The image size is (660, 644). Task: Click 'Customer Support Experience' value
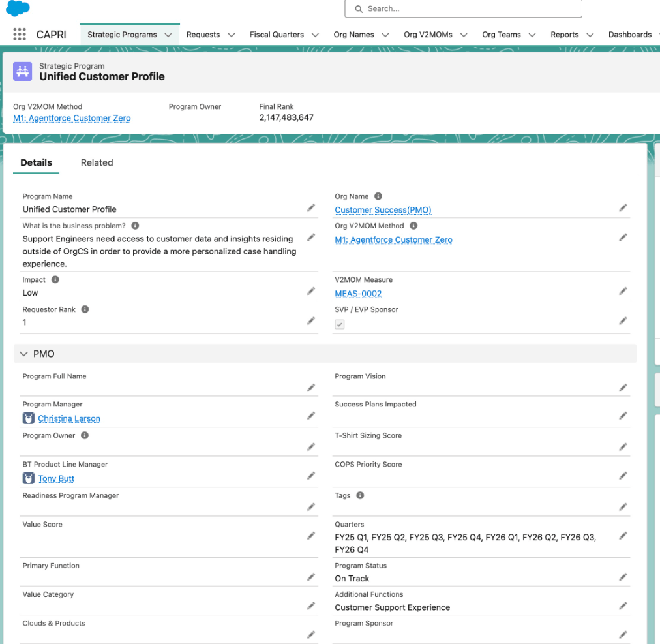393,607
